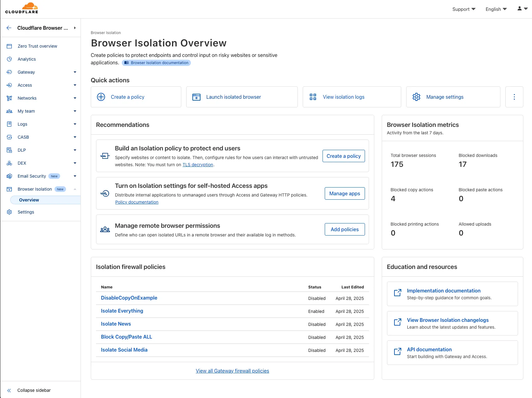Open the English language dropdown
Viewport: 532px width, 398px height.
point(495,9)
